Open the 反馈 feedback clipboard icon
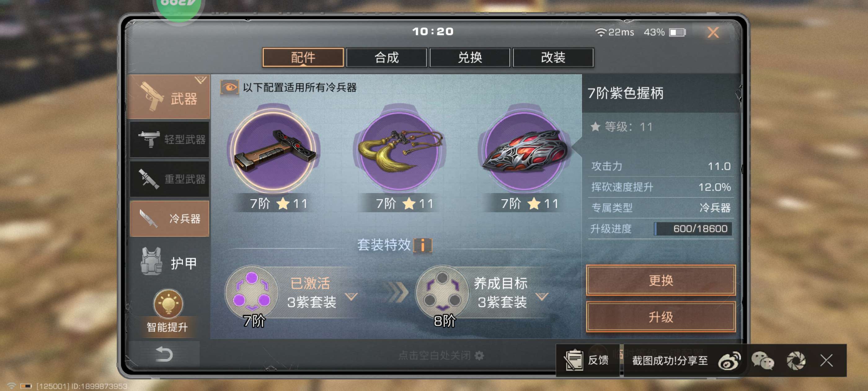Screen dimensions: 868x391 574,360
